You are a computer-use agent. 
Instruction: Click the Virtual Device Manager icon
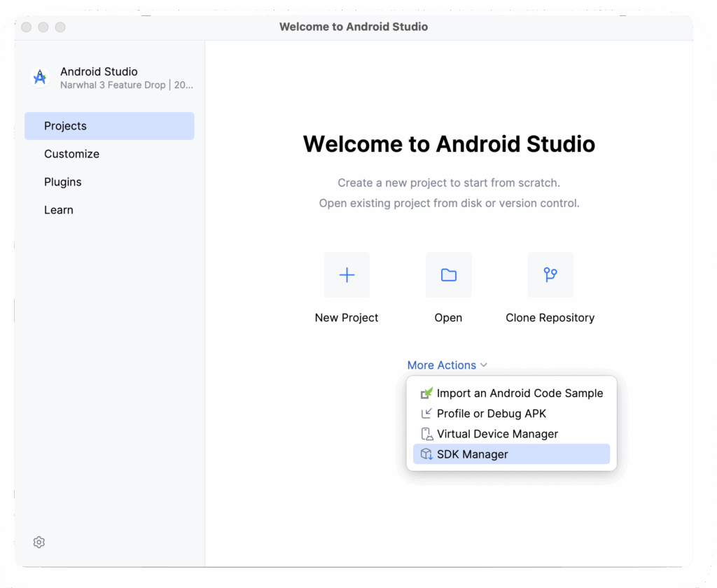point(426,434)
